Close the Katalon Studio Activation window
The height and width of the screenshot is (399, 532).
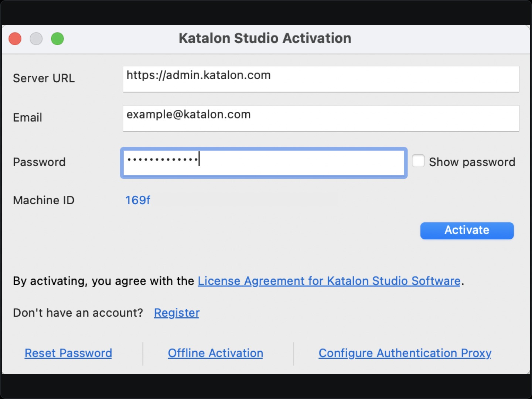[x=15, y=38]
